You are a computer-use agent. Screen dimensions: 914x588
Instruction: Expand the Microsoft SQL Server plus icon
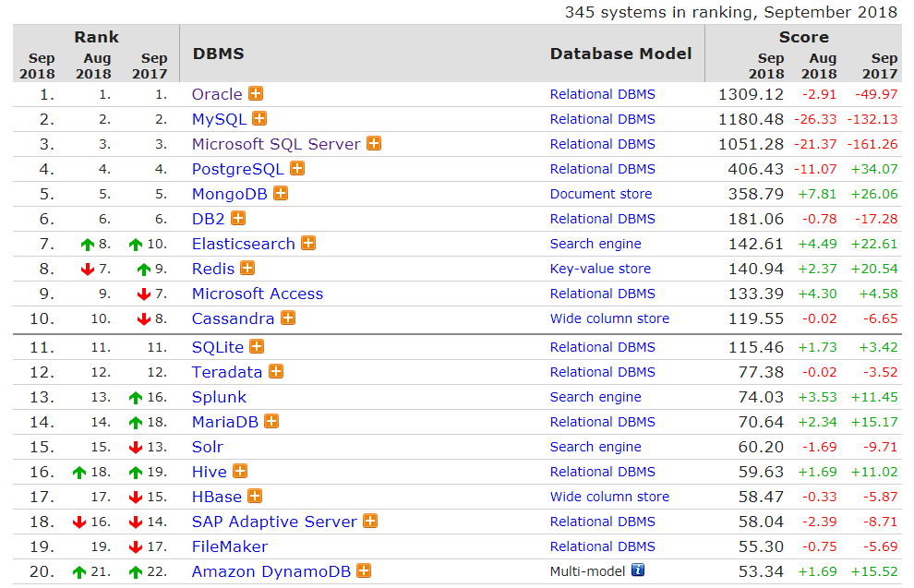tap(374, 144)
